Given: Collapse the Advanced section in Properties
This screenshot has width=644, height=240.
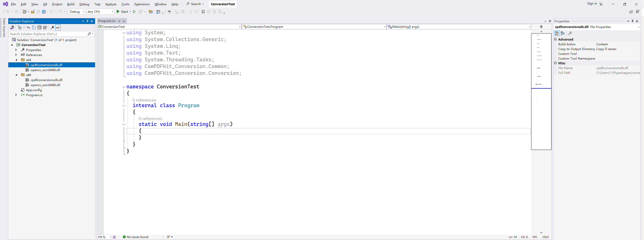Looking at the screenshot, I should [x=555, y=39].
